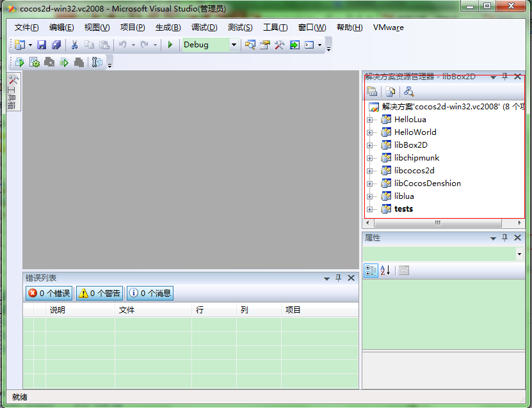
Task: Click the Save All icon
Action: [x=56, y=45]
